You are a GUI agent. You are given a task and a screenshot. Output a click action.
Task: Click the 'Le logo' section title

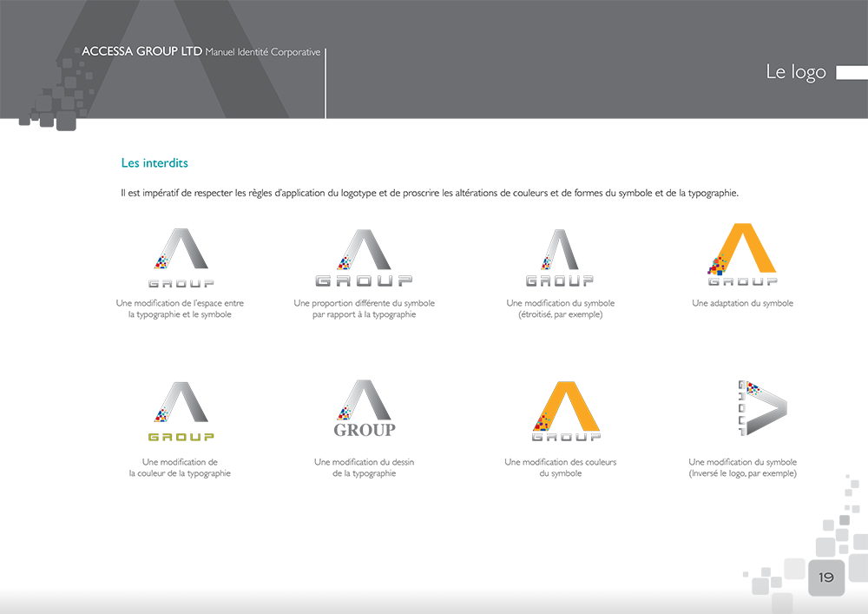795,72
